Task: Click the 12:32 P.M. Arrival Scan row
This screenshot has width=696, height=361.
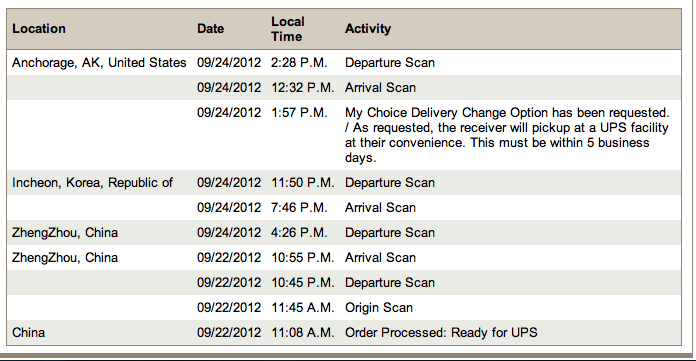Action: pyautogui.click(x=344, y=87)
